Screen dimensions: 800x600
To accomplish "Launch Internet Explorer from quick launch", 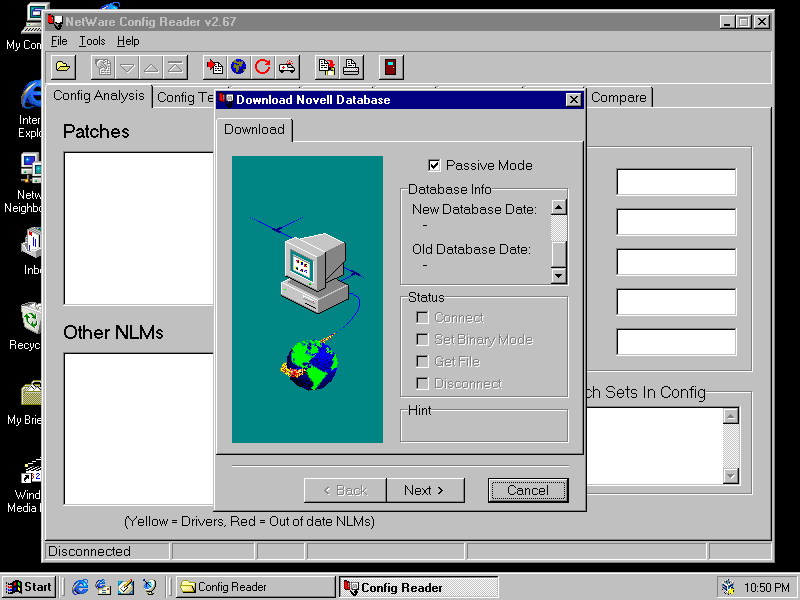I will tap(80, 587).
